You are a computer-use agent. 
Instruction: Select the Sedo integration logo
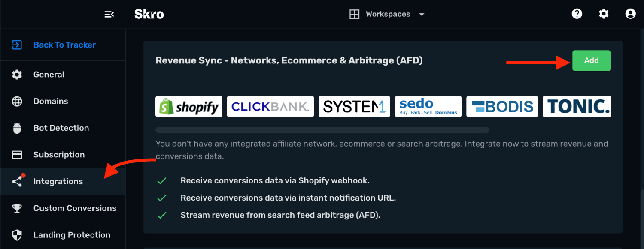click(x=428, y=106)
